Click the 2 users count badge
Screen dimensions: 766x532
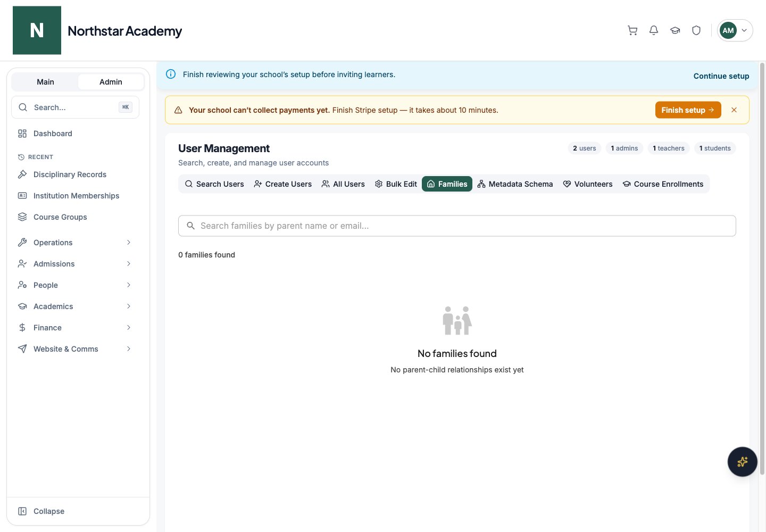(x=585, y=148)
